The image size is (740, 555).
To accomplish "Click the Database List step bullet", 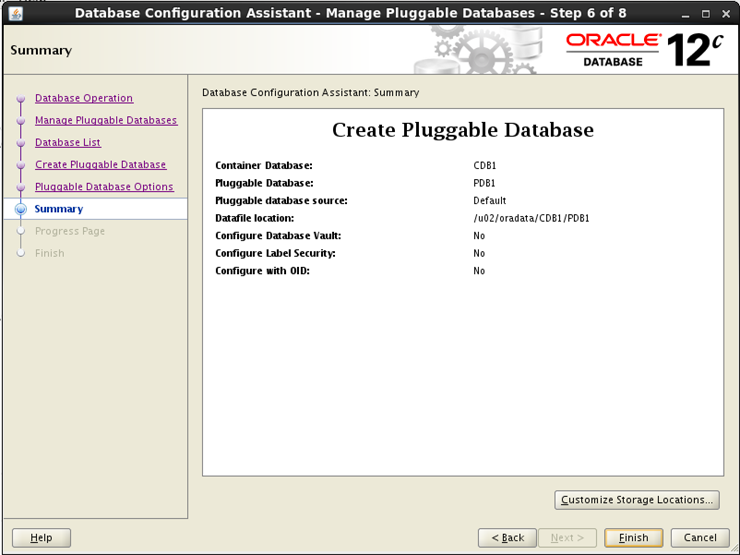I will 21,143.
